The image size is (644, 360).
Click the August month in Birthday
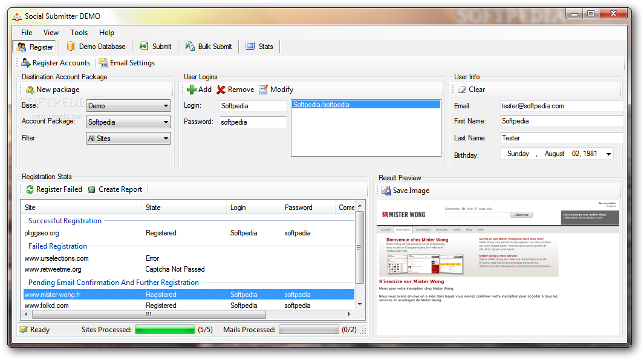[555, 154]
